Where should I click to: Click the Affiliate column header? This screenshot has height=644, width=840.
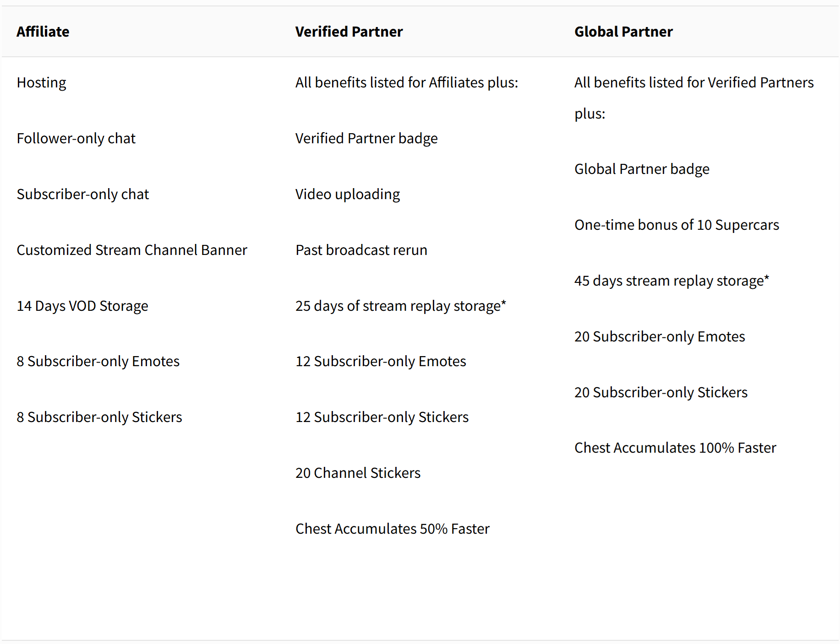(43, 32)
